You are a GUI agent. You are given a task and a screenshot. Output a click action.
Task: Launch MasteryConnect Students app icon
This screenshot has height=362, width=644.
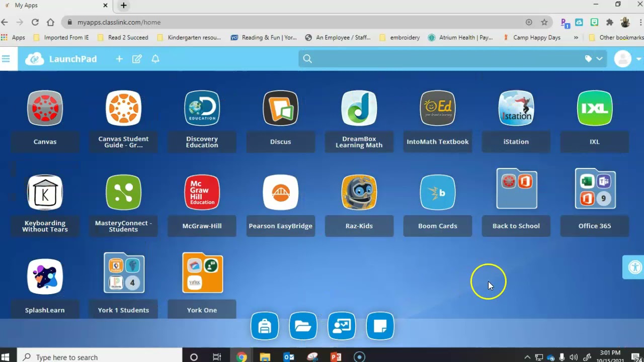coord(123,193)
